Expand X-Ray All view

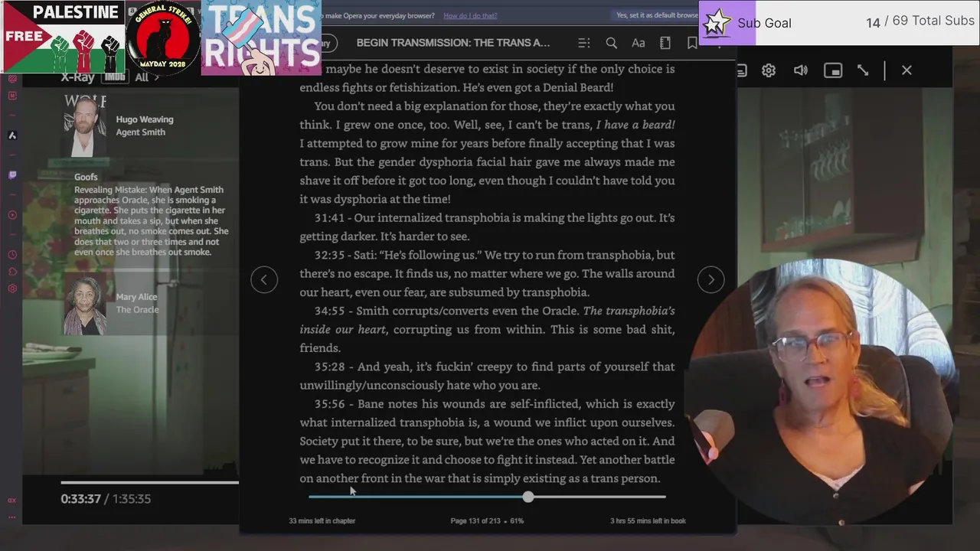tap(147, 77)
